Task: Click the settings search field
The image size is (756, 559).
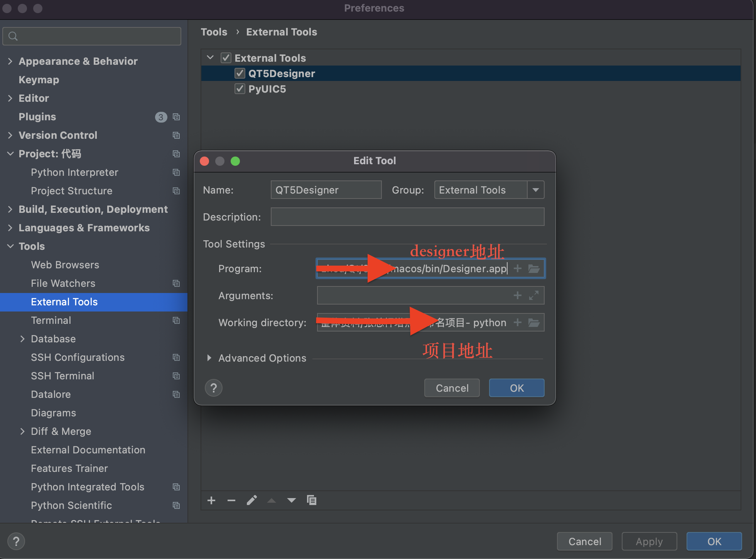Action: tap(91, 36)
